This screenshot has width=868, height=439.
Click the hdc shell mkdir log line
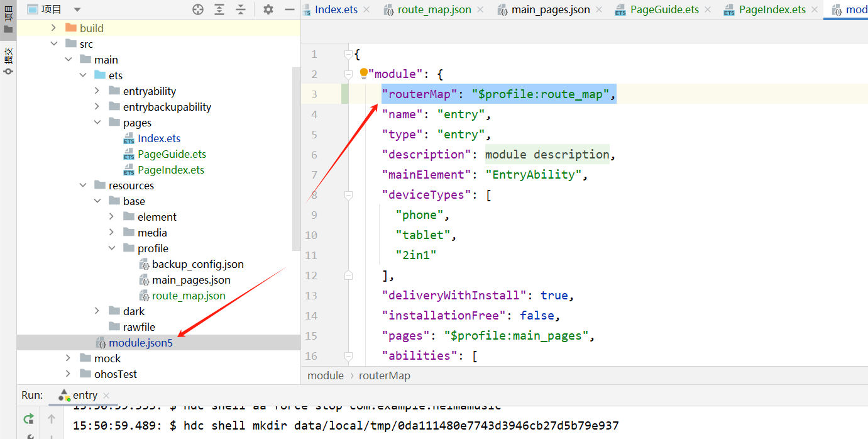pyautogui.click(x=346, y=426)
